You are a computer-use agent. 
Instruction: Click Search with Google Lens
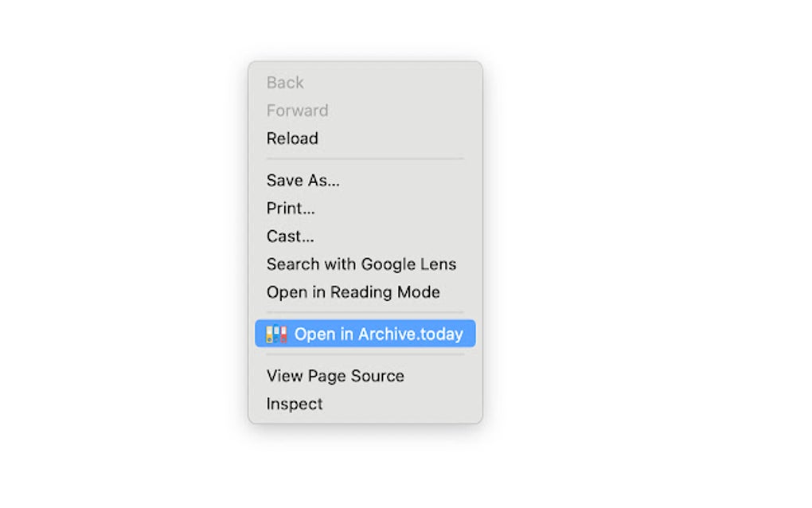point(361,264)
